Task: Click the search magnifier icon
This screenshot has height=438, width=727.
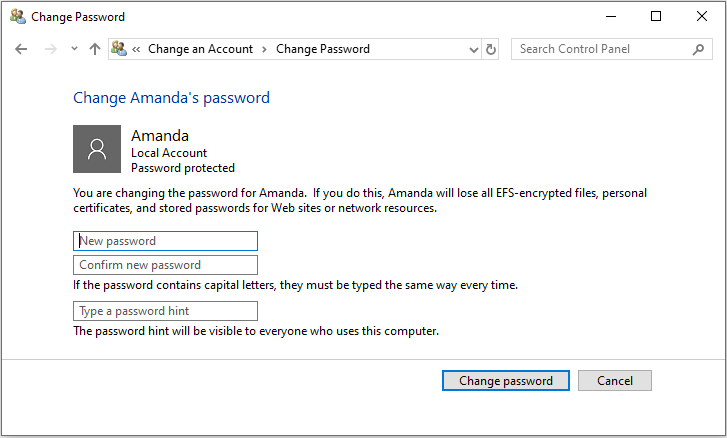Action: [698, 49]
